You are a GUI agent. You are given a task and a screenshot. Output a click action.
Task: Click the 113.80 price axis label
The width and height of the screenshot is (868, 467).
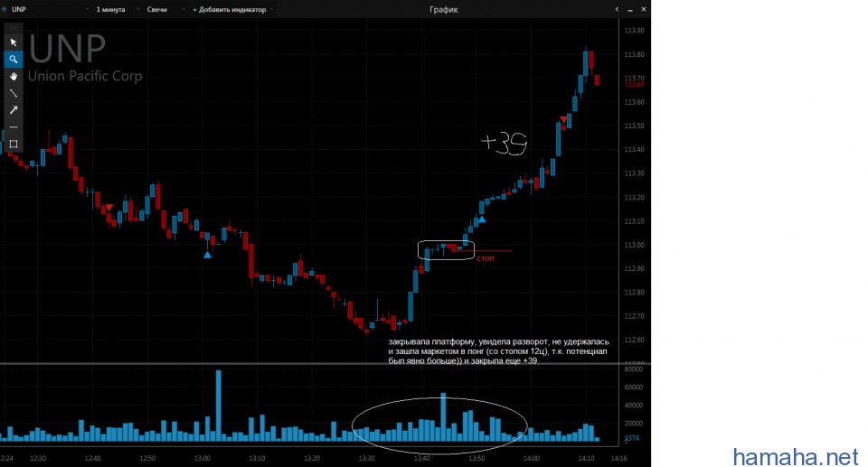(x=635, y=55)
